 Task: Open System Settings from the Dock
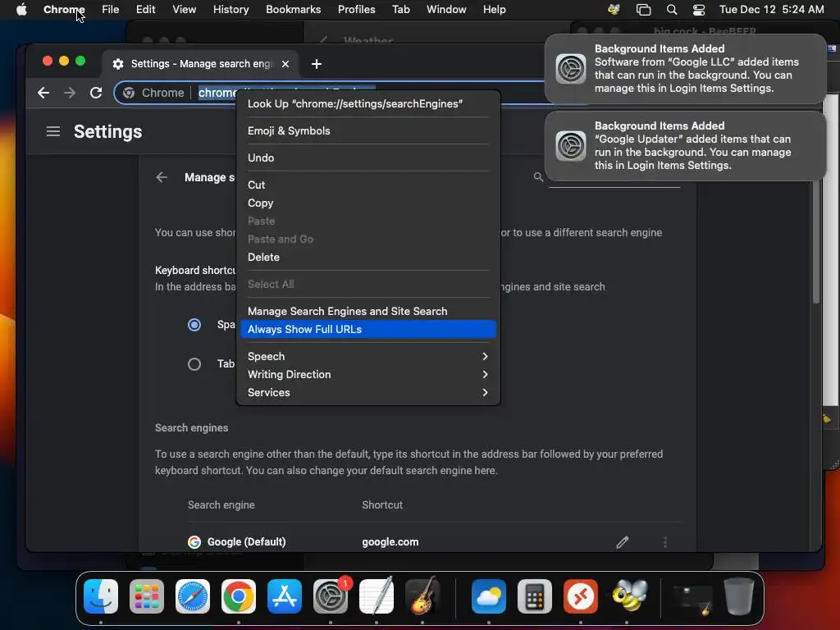point(331,596)
